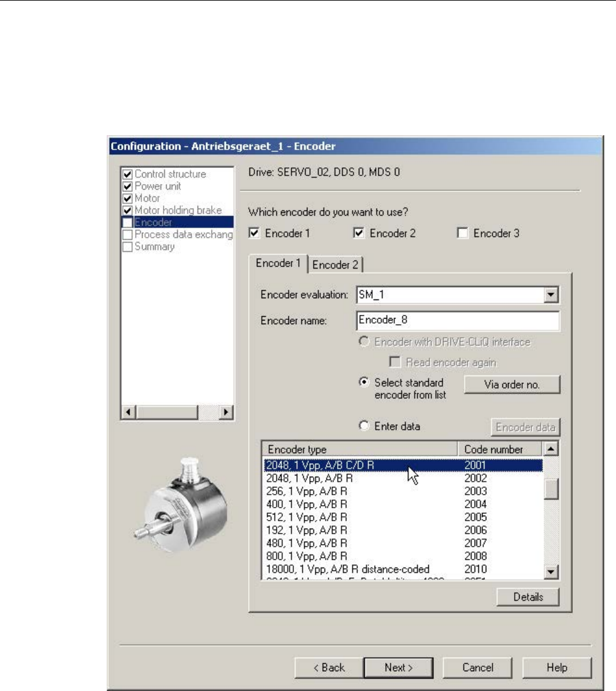Choose 'Select standard encoder from list' option
The width and height of the screenshot is (616, 691).
(364, 382)
